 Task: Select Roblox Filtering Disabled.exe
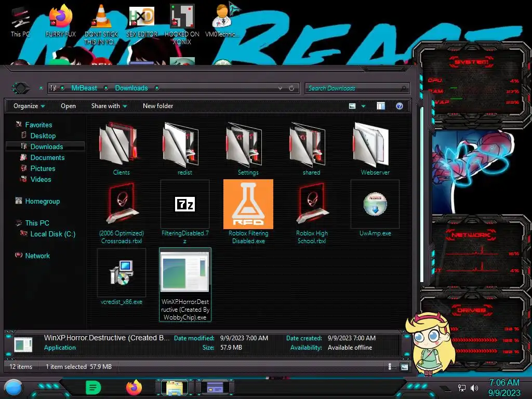(x=248, y=212)
